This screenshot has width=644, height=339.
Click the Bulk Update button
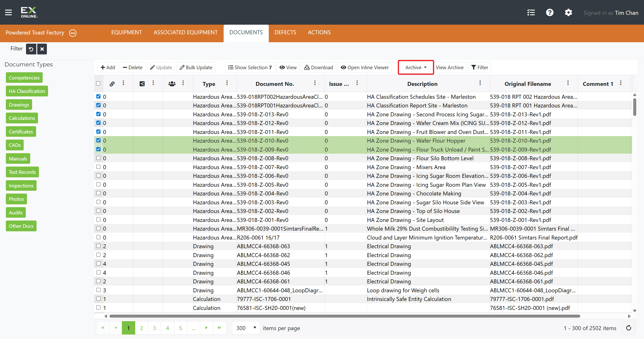[196, 68]
